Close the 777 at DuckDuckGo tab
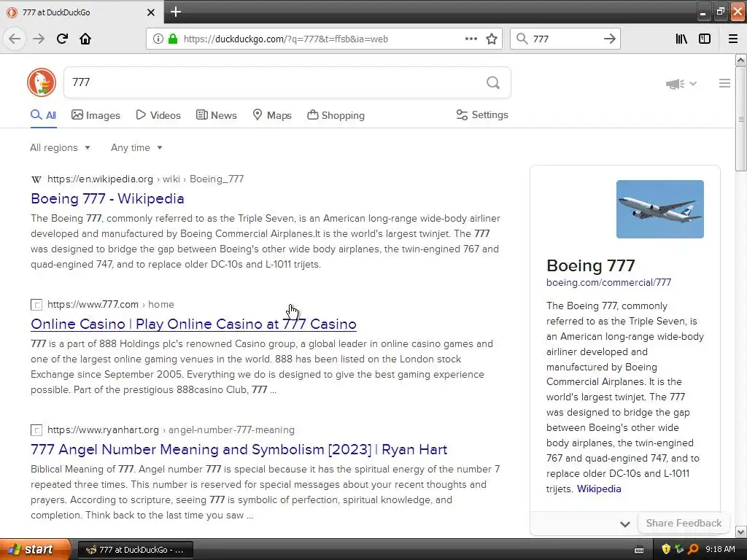The width and height of the screenshot is (747, 560). point(150,12)
